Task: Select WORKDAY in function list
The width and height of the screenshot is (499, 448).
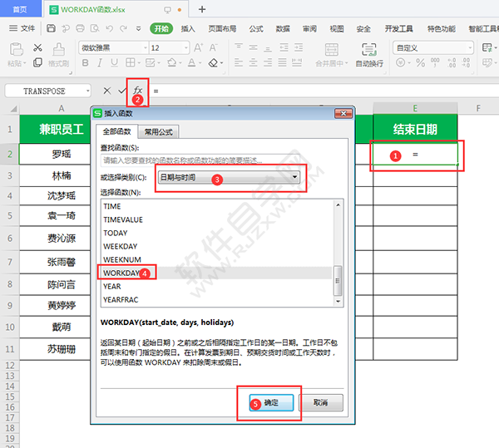Action: (215, 273)
